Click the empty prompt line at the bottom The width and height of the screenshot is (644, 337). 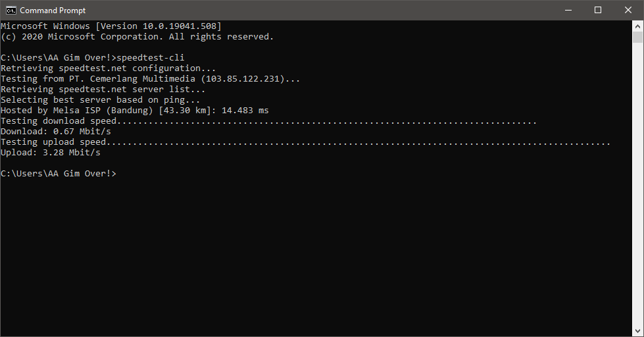(x=58, y=174)
